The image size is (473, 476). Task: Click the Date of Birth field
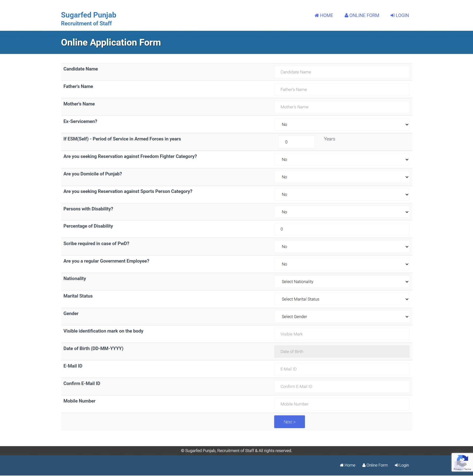(x=342, y=352)
